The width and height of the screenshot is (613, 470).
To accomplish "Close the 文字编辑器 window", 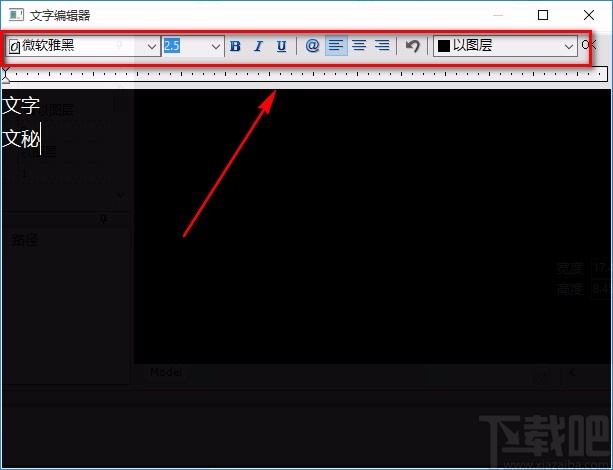I will coord(589,15).
